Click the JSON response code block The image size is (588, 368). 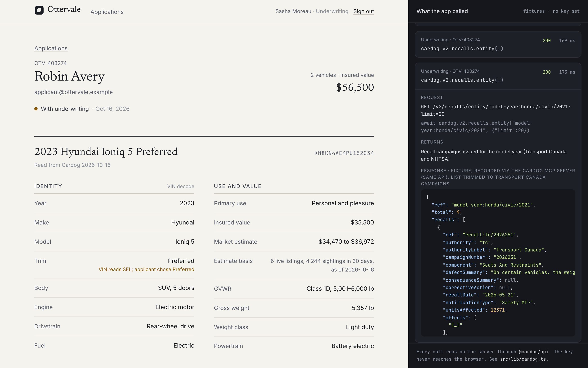click(498, 263)
